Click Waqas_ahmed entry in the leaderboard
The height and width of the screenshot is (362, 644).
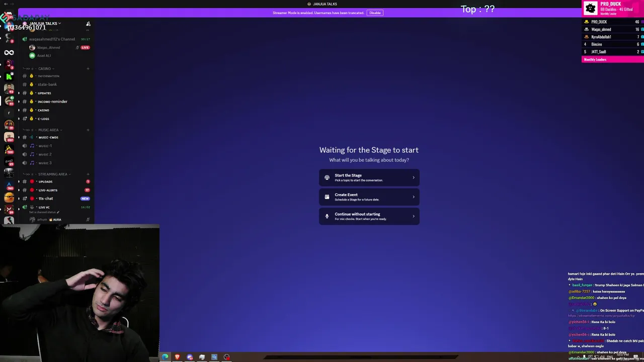pos(613,29)
